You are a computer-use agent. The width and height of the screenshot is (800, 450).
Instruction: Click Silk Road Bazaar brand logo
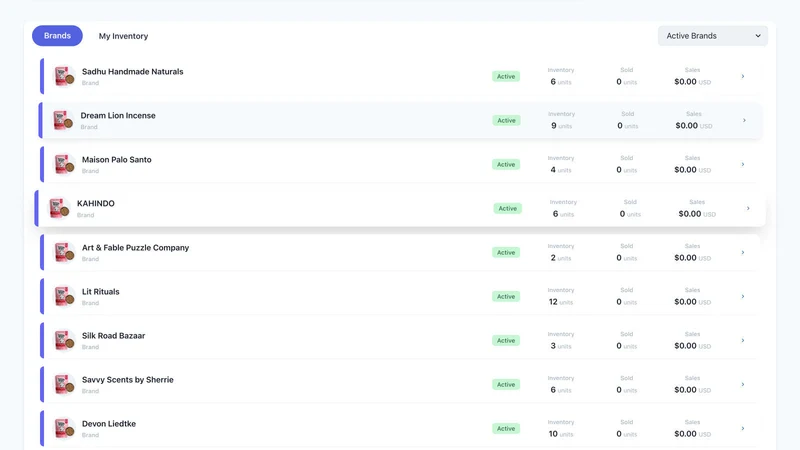tap(64, 340)
